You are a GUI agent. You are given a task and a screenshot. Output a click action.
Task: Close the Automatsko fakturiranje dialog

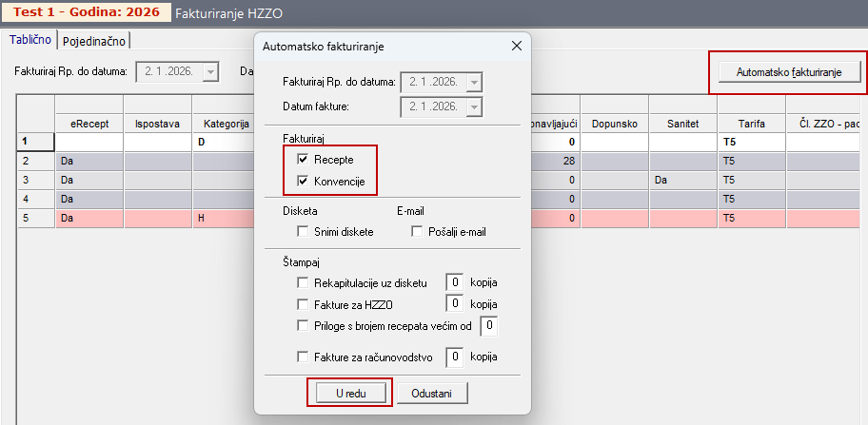[x=517, y=46]
